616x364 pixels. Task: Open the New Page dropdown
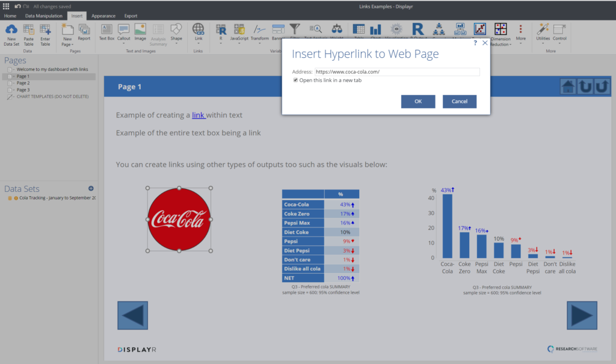(67, 41)
